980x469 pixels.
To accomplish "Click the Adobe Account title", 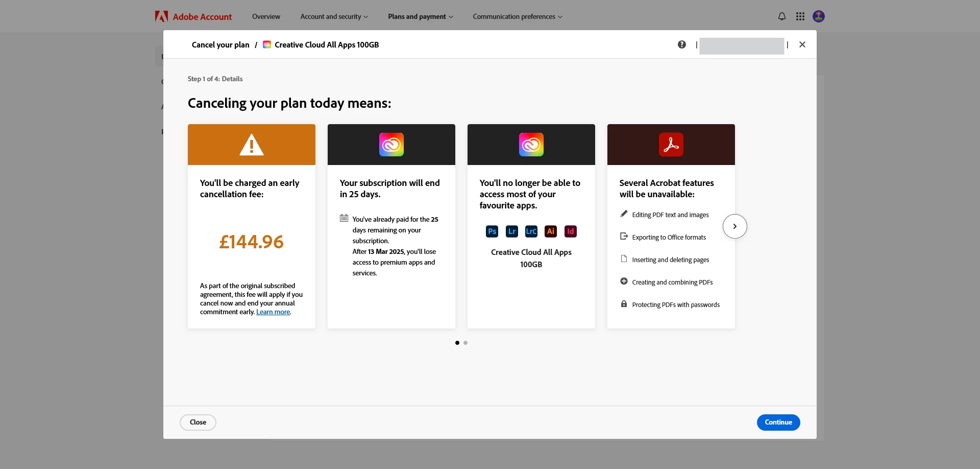I will tap(202, 17).
